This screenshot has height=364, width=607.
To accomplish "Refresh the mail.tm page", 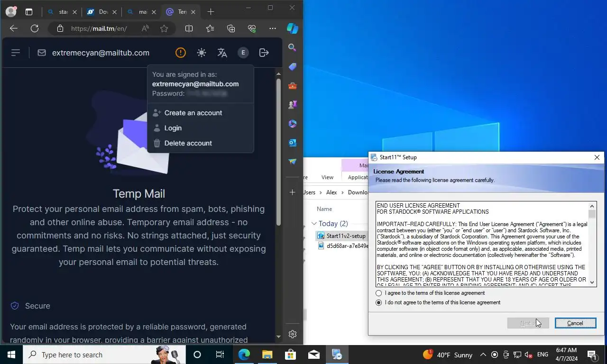I will [35, 28].
